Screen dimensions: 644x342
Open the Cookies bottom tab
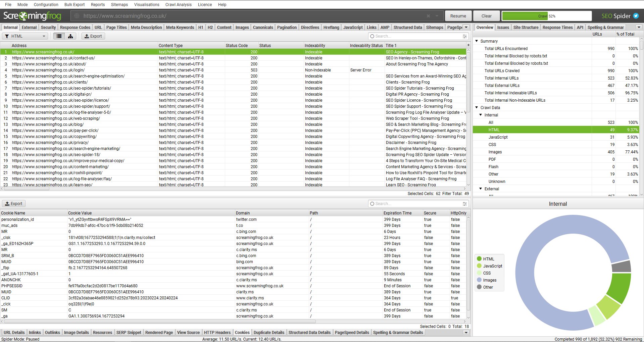pyautogui.click(x=242, y=333)
